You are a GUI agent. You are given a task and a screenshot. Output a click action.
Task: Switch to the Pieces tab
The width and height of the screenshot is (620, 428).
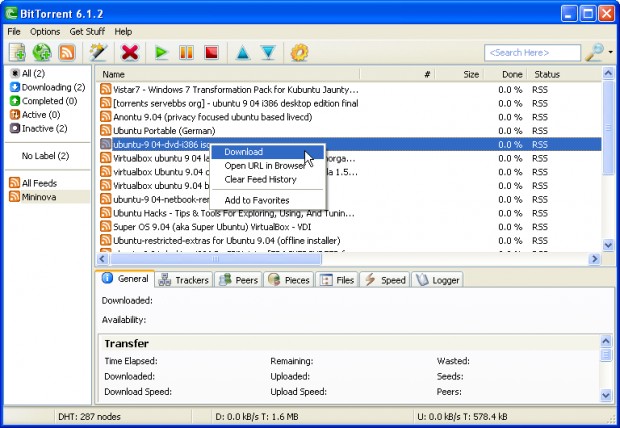pyautogui.click(x=289, y=280)
